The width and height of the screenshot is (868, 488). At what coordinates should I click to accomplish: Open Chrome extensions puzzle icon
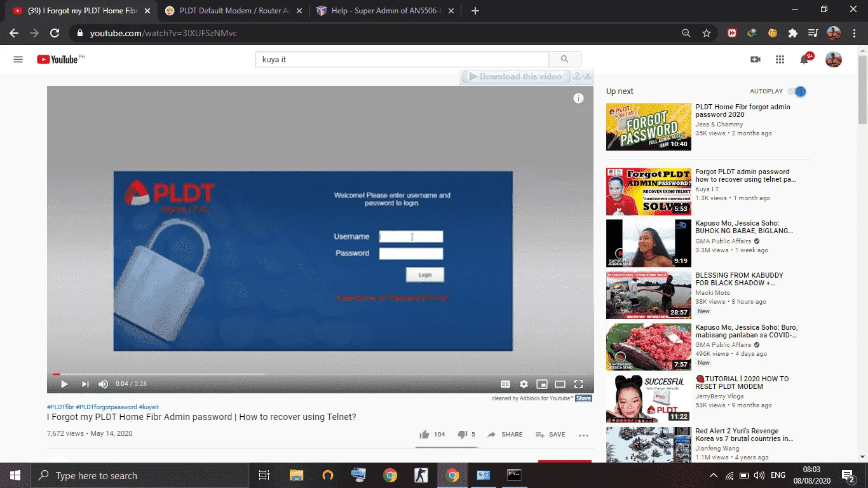click(x=792, y=33)
